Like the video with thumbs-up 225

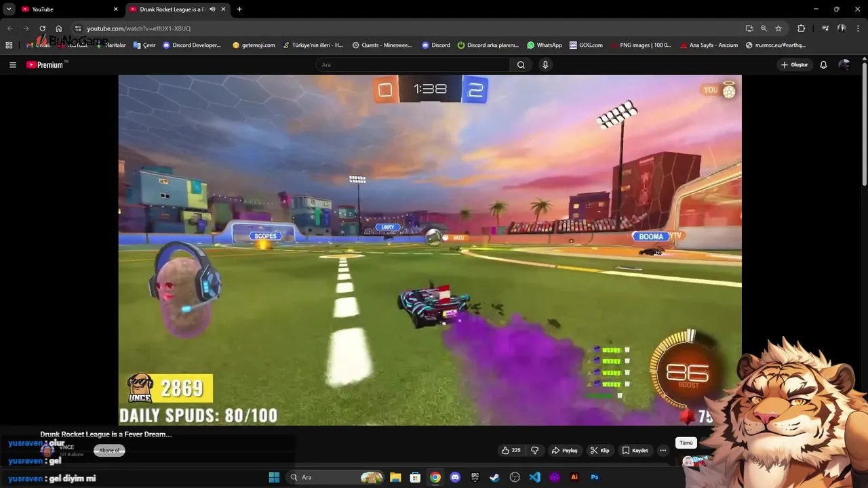(x=511, y=451)
